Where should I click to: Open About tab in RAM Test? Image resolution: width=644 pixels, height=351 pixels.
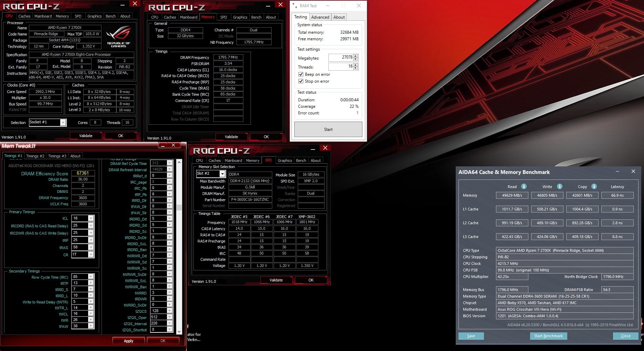(x=339, y=17)
